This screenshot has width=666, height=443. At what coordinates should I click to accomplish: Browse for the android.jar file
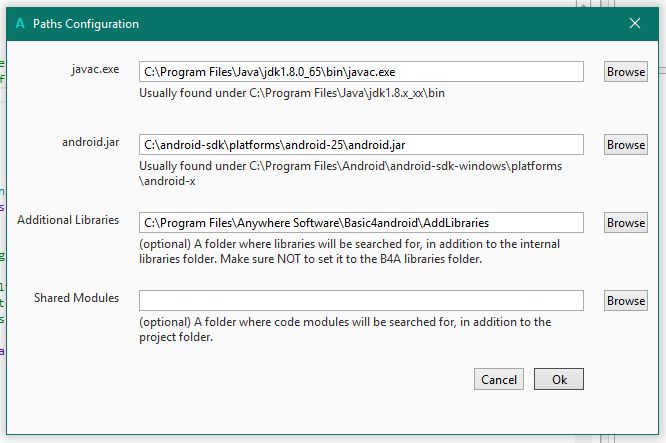coord(626,145)
